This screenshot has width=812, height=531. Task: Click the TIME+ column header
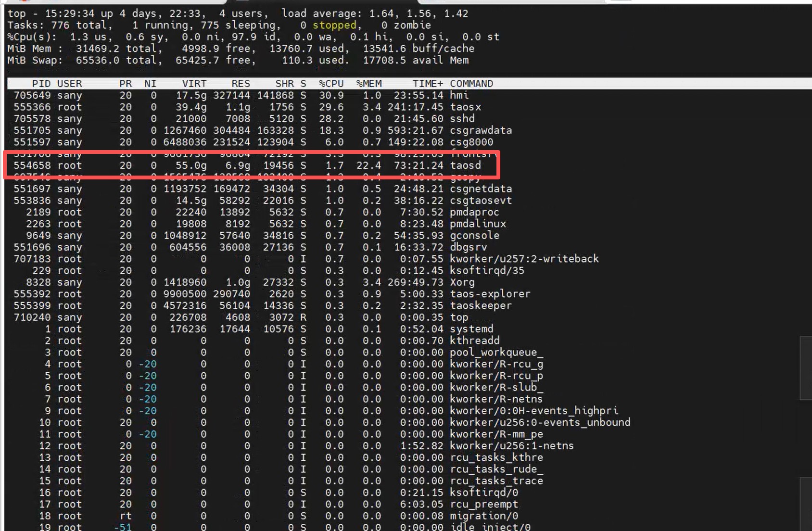click(x=428, y=84)
